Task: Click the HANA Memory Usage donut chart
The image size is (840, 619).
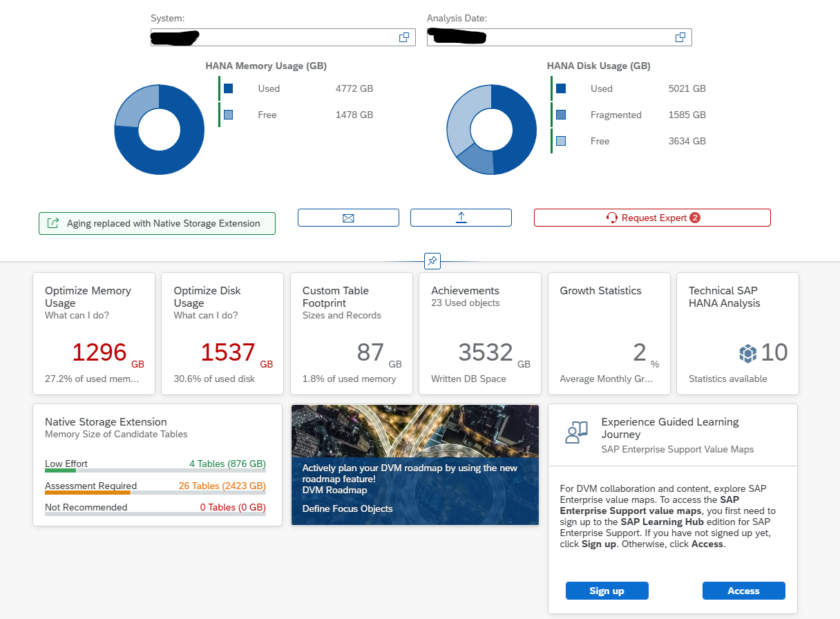Action: [159, 130]
